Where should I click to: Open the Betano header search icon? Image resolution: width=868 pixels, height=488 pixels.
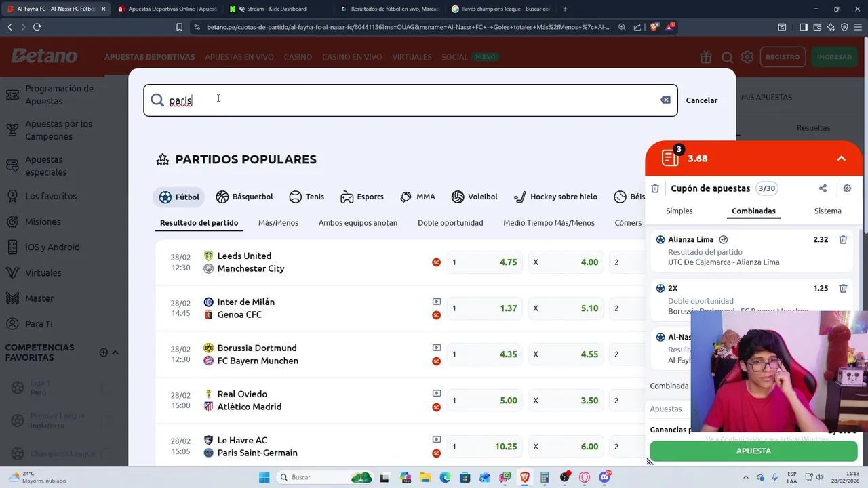coord(727,57)
